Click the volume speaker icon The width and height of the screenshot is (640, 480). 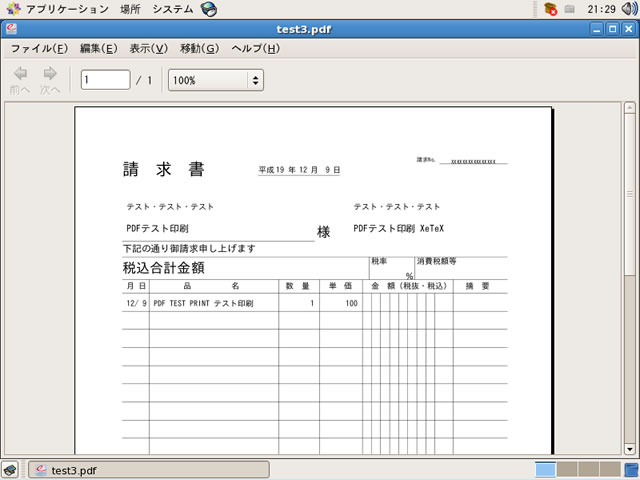(629, 9)
